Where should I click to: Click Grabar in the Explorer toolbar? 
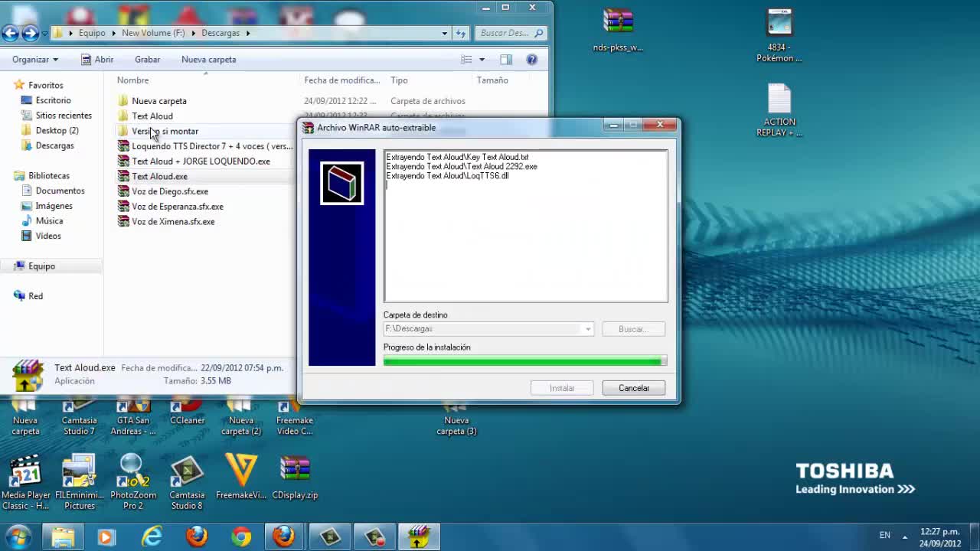pos(148,60)
